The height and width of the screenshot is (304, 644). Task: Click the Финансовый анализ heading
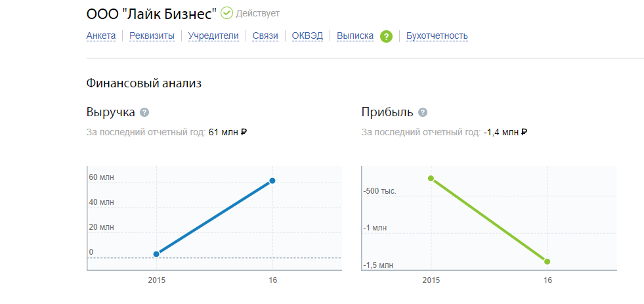143,83
